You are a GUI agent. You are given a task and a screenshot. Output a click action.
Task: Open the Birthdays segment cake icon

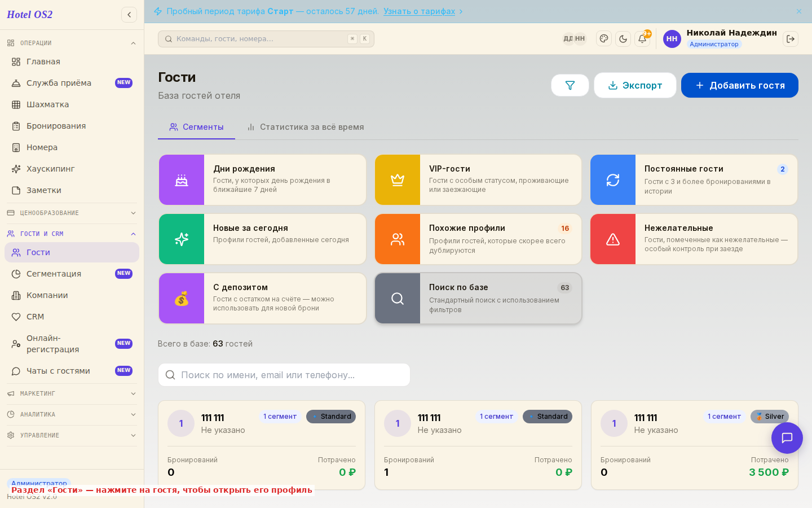point(182,180)
